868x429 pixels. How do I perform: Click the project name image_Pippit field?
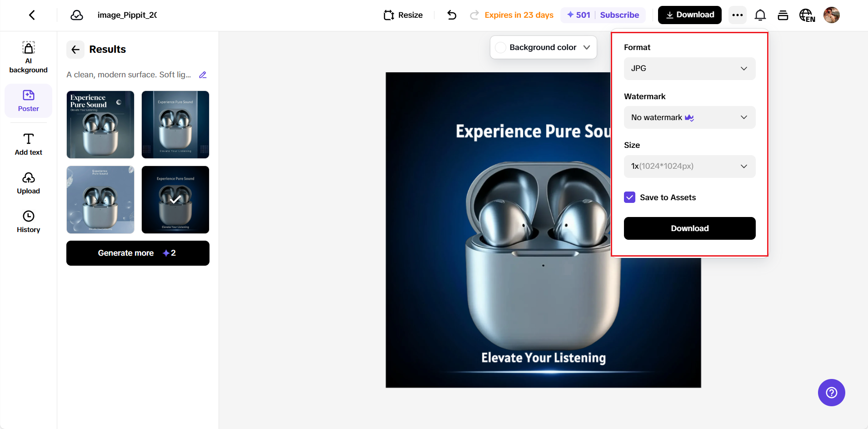coord(127,15)
